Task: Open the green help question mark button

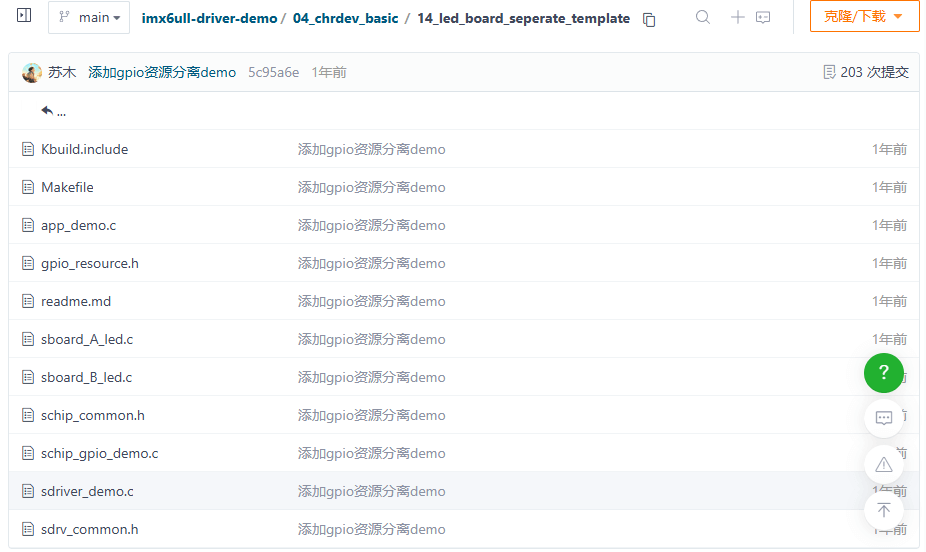Action: (x=883, y=373)
